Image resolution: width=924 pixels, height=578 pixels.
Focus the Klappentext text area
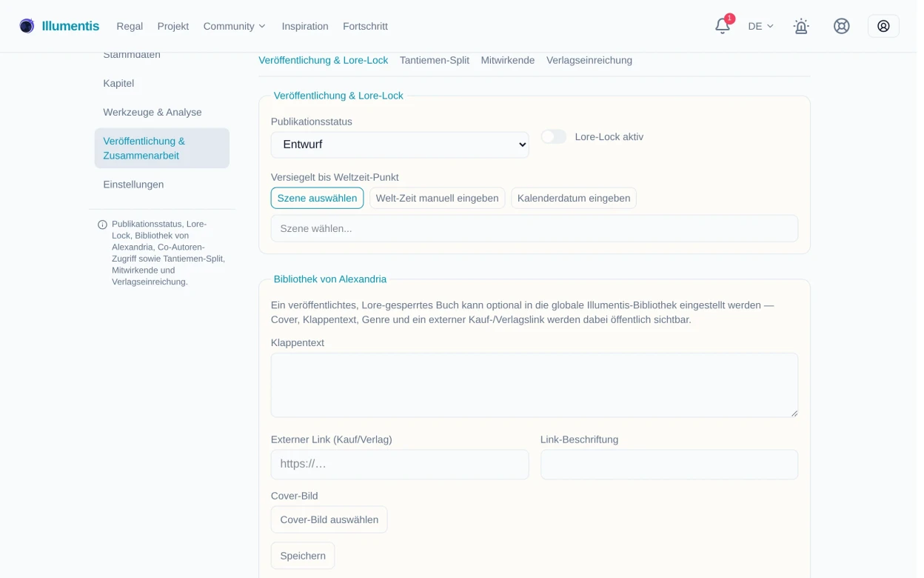click(x=535, y=385)
